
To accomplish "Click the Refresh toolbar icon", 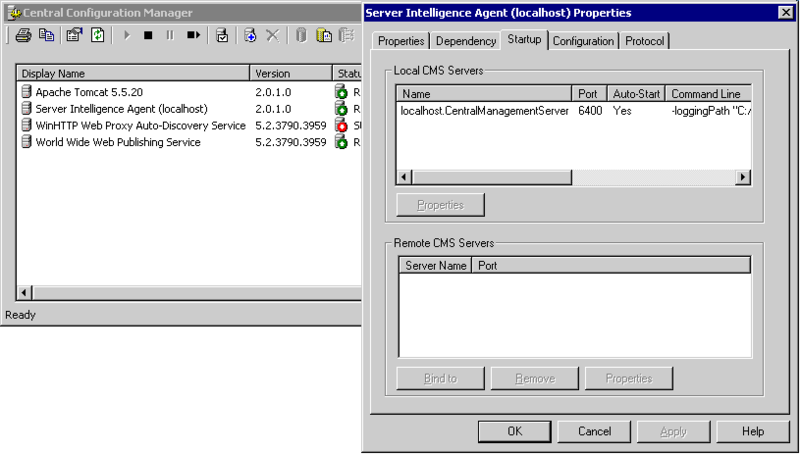I will click(97, 35).
